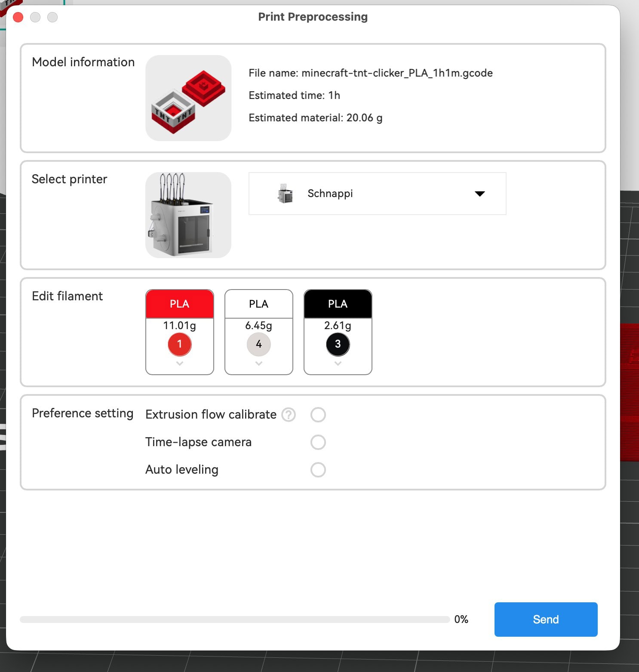The width and height of the screenshot is (639, 672).
Task: Expand the chevron under red PLA filament
Action: click(180, 364)
